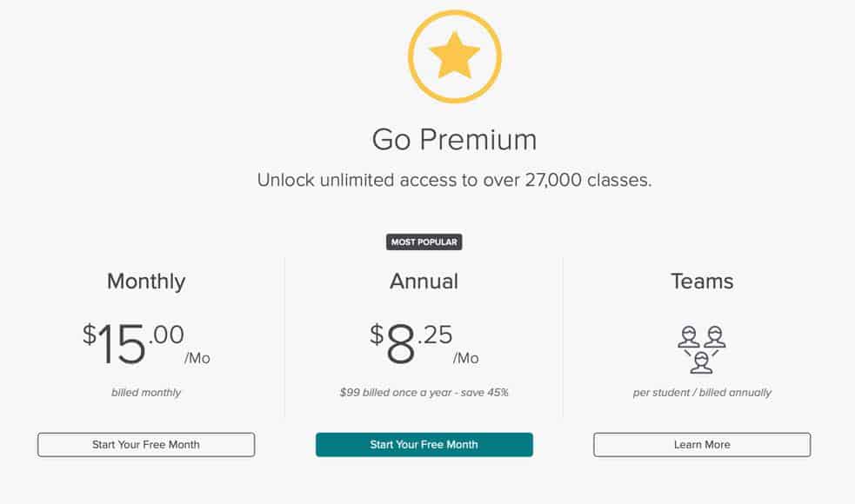Image resolution: width=855 pixels, height=504 pixels.
Task: Click the /Mo label beside the Annual price
Action: pyautogui.click(x=465, y=358)
